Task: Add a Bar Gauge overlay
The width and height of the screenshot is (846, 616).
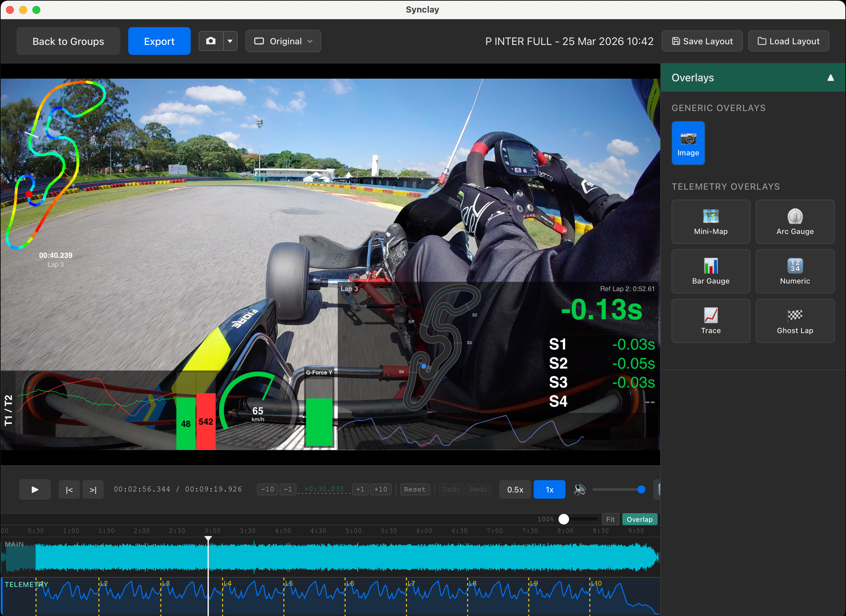Action: click(x=711, y=271)
